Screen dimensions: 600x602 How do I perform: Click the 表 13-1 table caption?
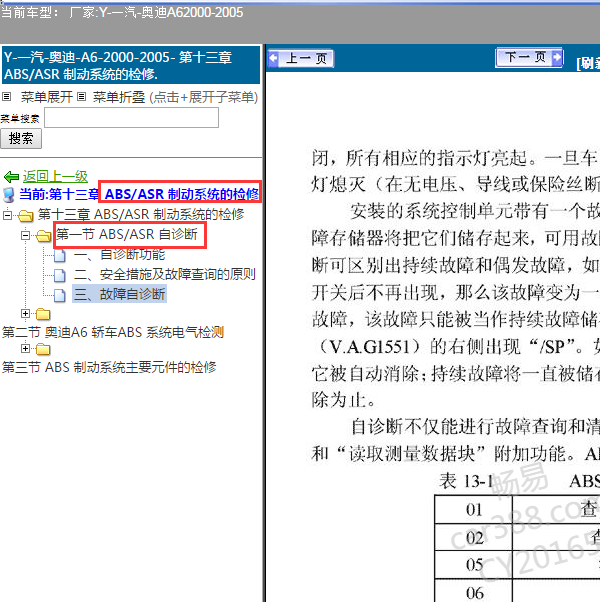coord(466,481)
